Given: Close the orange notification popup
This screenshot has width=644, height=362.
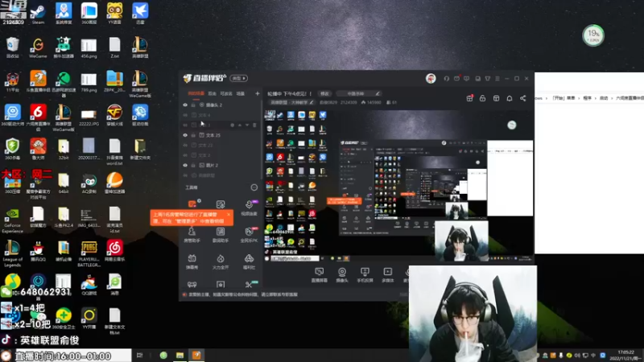Looking at the screenshot, I should coord(229,214).
